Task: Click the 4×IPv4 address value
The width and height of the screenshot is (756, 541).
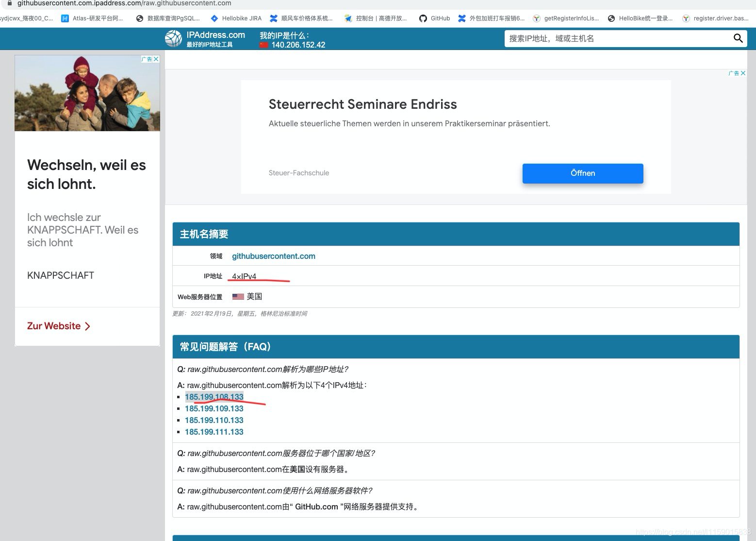Action: pos(244,276)
